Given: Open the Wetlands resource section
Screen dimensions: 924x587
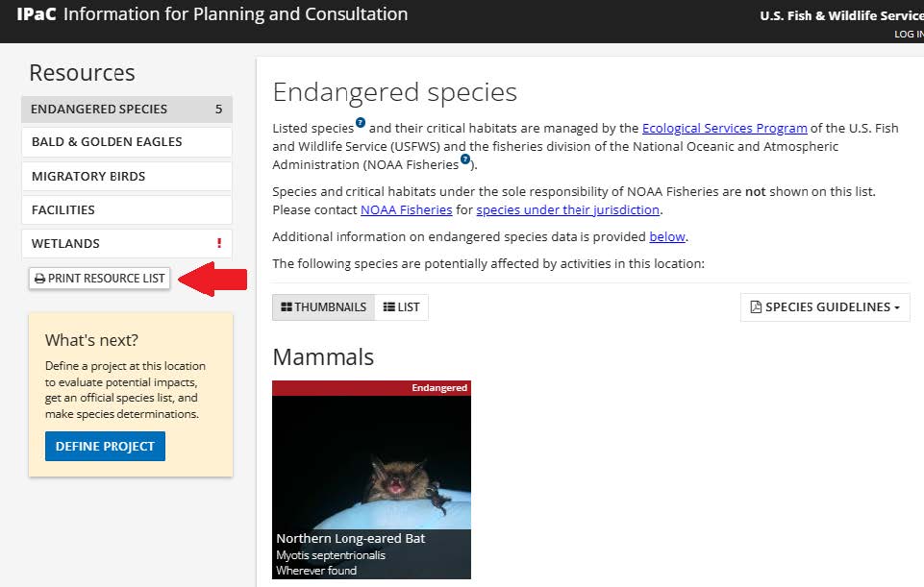Looking at the screenshot, I should click(x=115, y=244).
